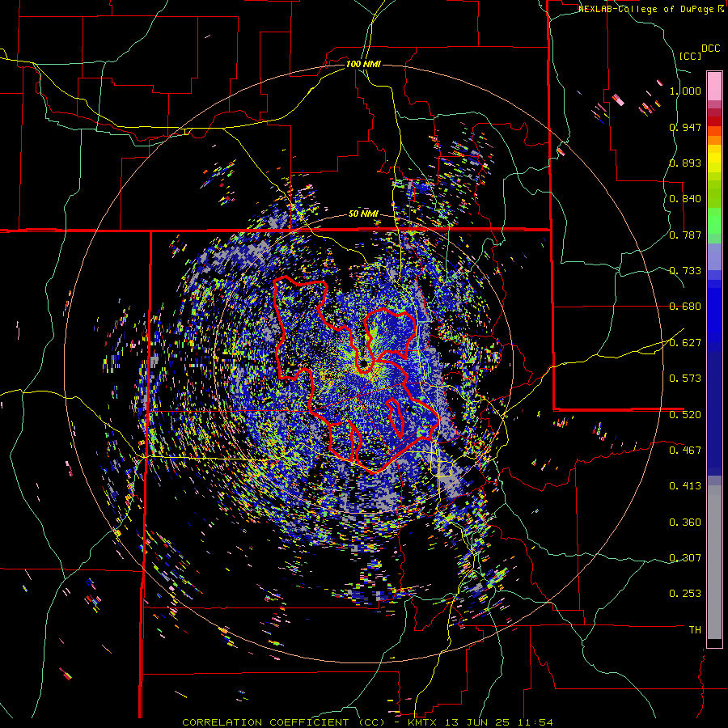Select the 0.307 scale value

(685, 558)
